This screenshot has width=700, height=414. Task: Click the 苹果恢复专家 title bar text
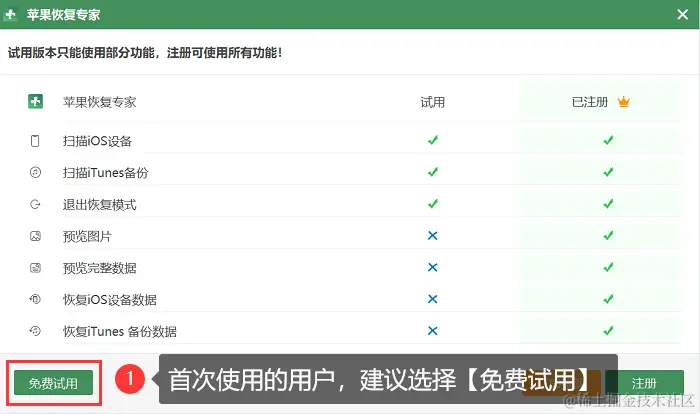point(63,15)
